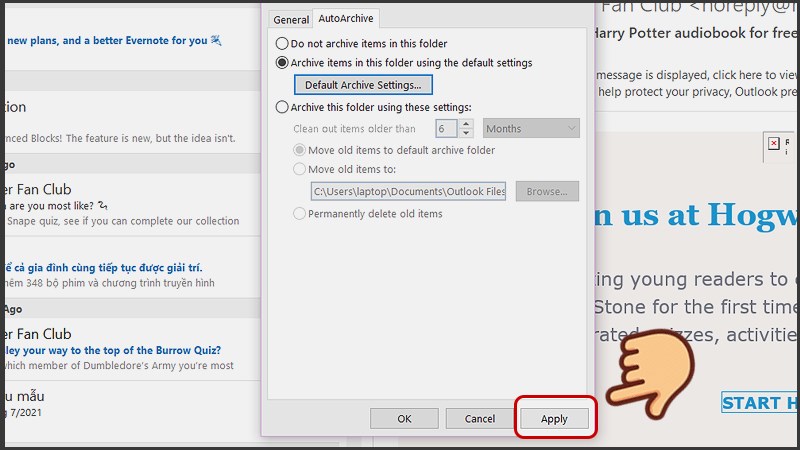Open Default Archive Settings
800x450 pixels.
click(363, 85)
